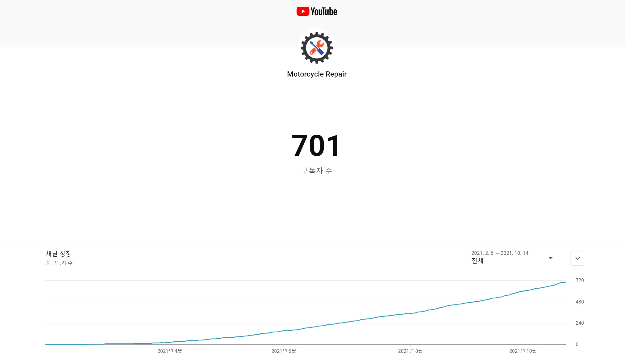Click the 총 구독자 수 subtitle

tap(59, 263)
